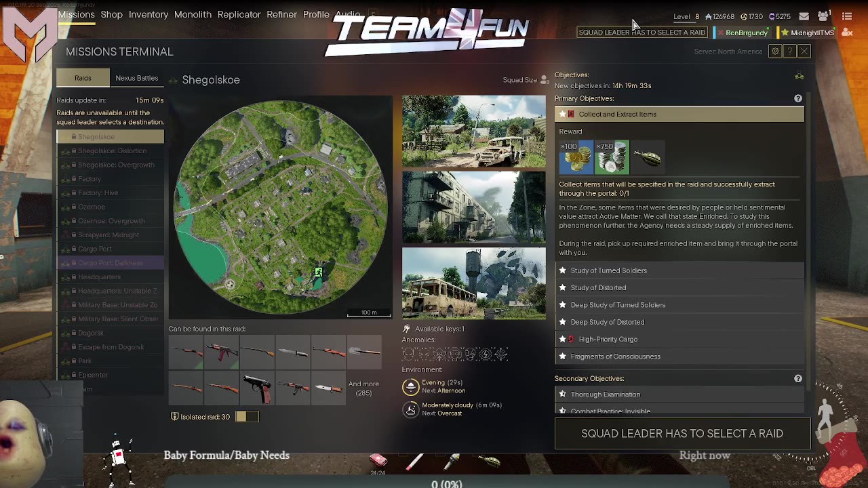Viewport: 868px width, 488px height.
Task: Click the Moderately cloudy weather icon
Action: tap(410, 409)
